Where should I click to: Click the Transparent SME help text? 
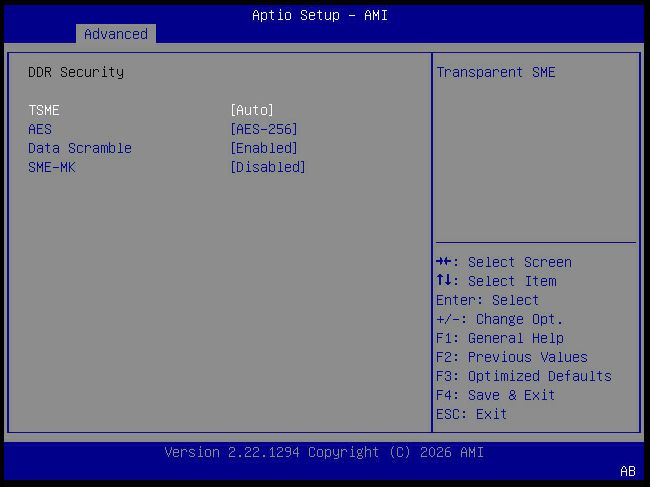click(x=496, y=73)
